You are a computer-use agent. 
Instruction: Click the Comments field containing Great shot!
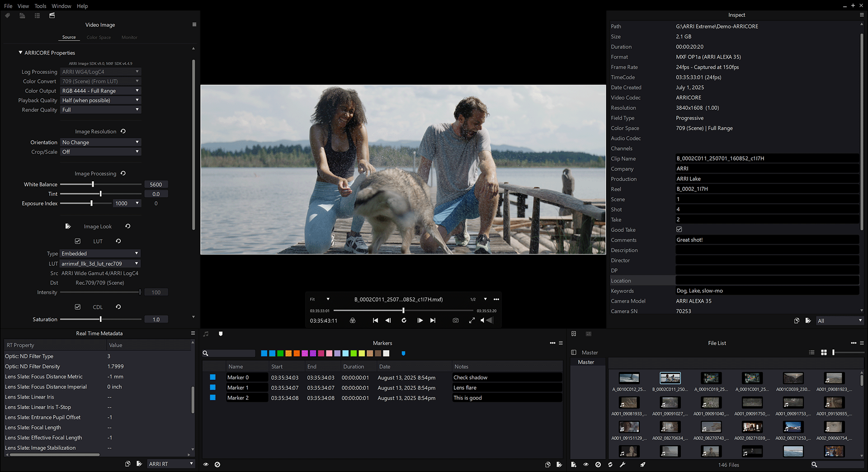pos(767,240)
